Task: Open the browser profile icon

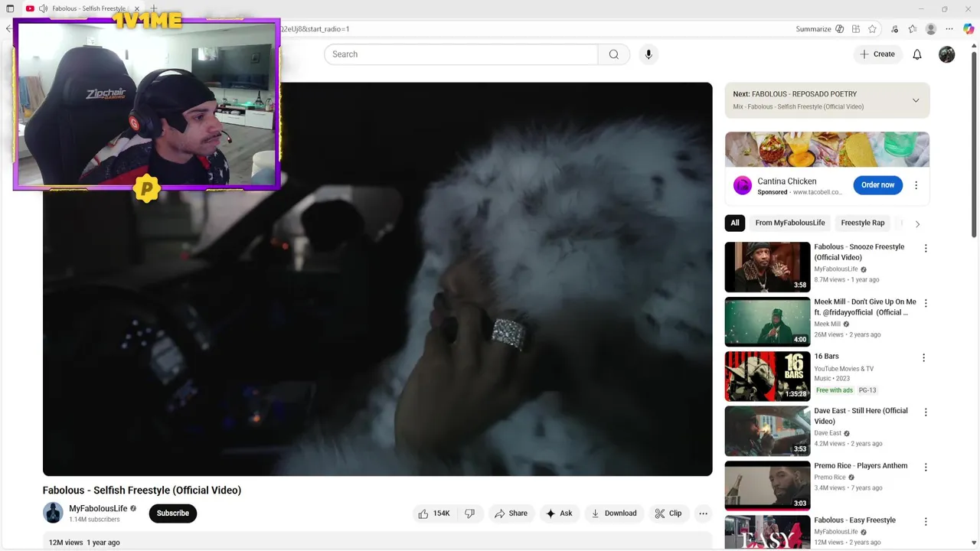Action: click(x=931, y=29)
